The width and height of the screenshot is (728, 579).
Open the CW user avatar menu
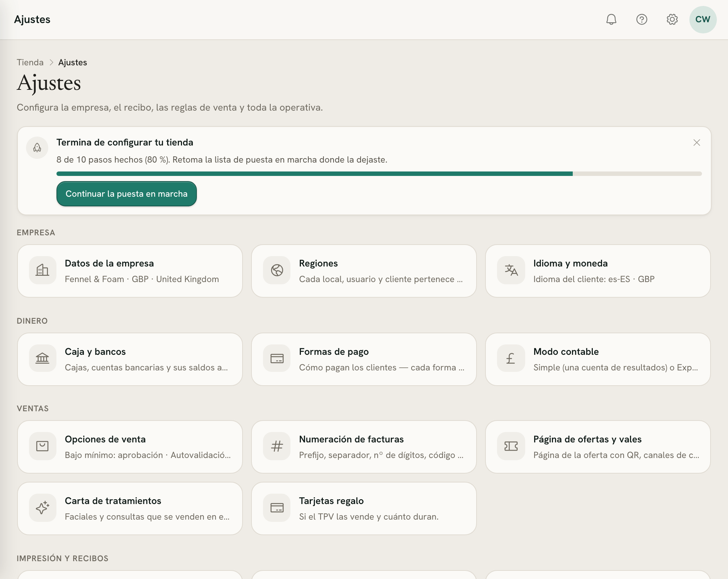[703, 19]
